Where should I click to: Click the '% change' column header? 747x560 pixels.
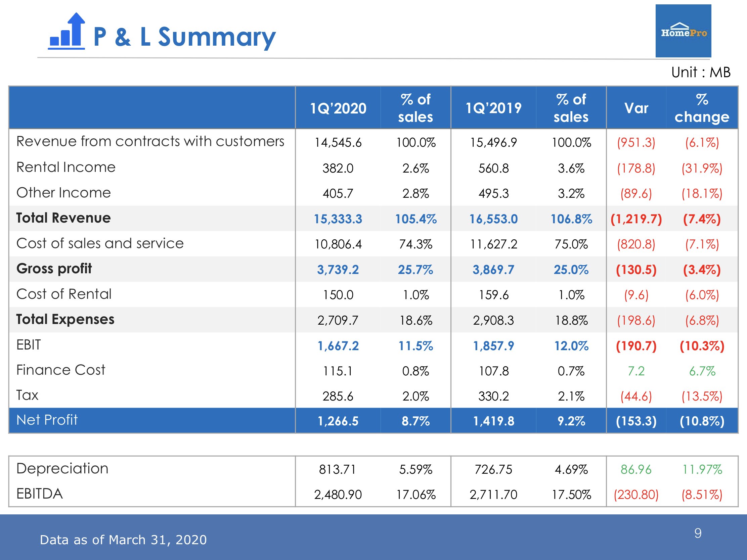702,108
